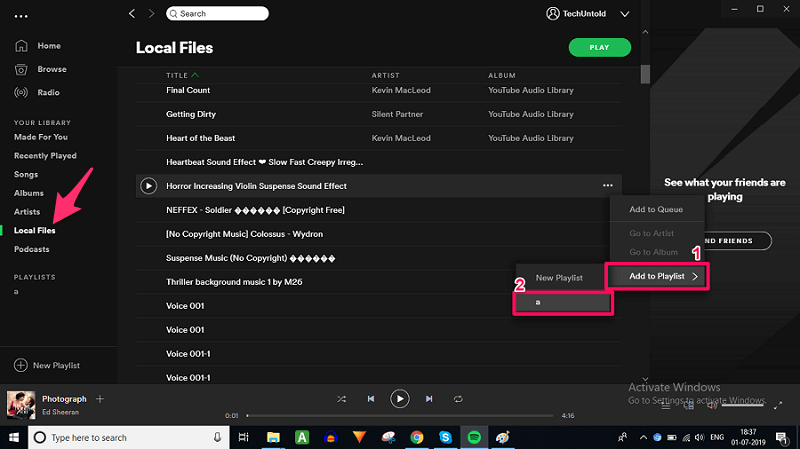Click the track list vertical scrollbar

click(x=645, y=74)
